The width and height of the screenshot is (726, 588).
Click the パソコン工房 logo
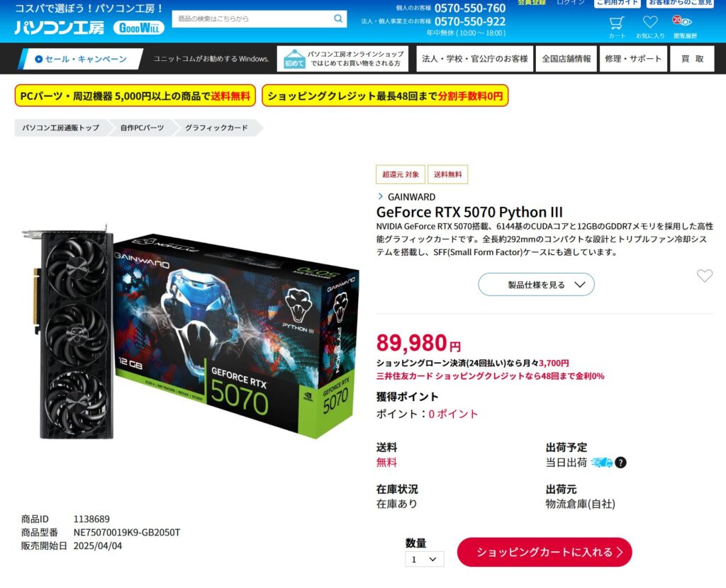[60, 28]
